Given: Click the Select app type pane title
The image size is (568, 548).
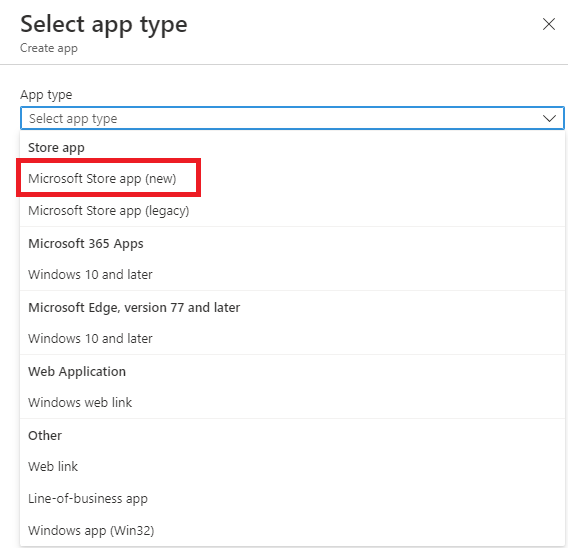Looking at the screenshot, I should point(104,25).
